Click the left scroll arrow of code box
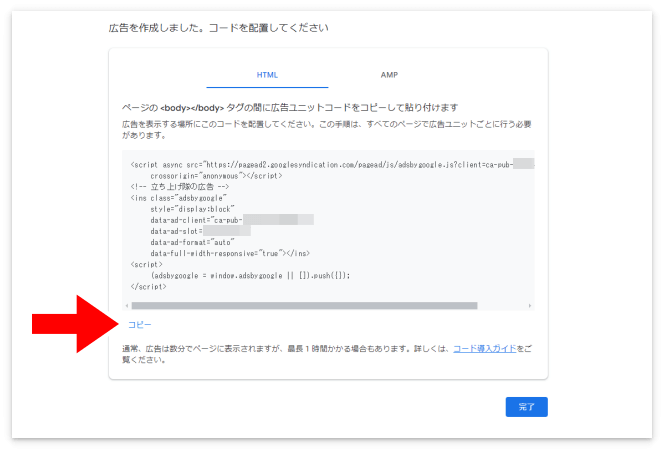Viewport: 664px width, 451px height. 127,306
